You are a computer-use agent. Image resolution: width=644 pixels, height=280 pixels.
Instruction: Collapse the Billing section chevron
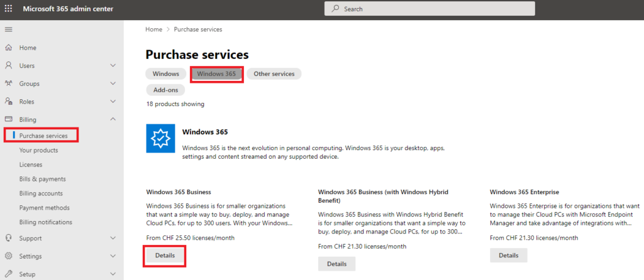click(113, 119)
